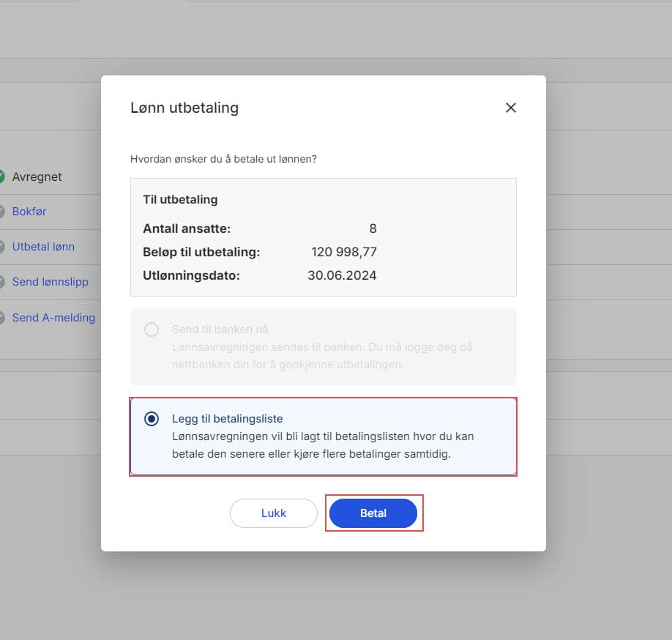Go to the Send lønnslipp step
The image size is (672, 640).
[x=50, y=282]
